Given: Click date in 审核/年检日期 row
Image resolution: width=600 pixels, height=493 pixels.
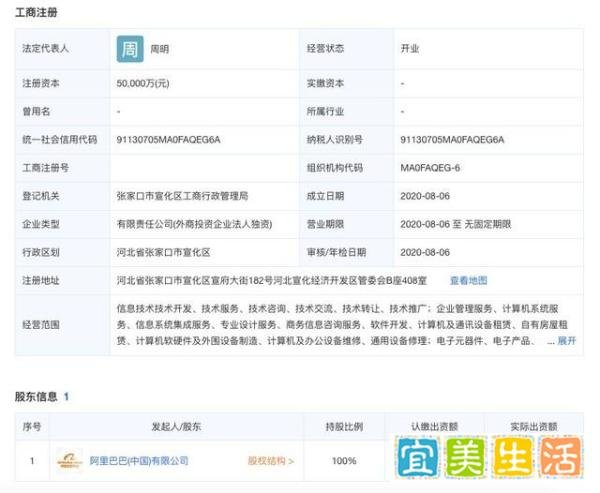Looking at the screenshot, I should click(x=425, y=253).
